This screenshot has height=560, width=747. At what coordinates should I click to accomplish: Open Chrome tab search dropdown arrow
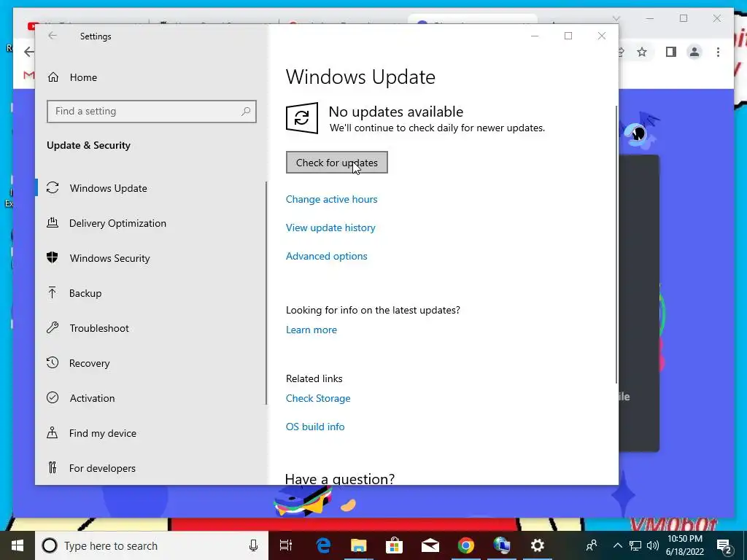(x=616, y=18)
